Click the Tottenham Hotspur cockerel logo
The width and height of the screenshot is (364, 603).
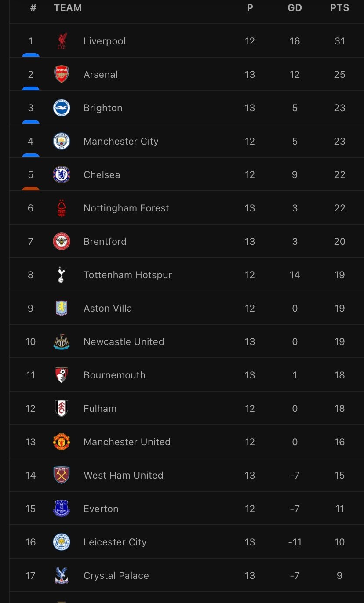(62, 275)
